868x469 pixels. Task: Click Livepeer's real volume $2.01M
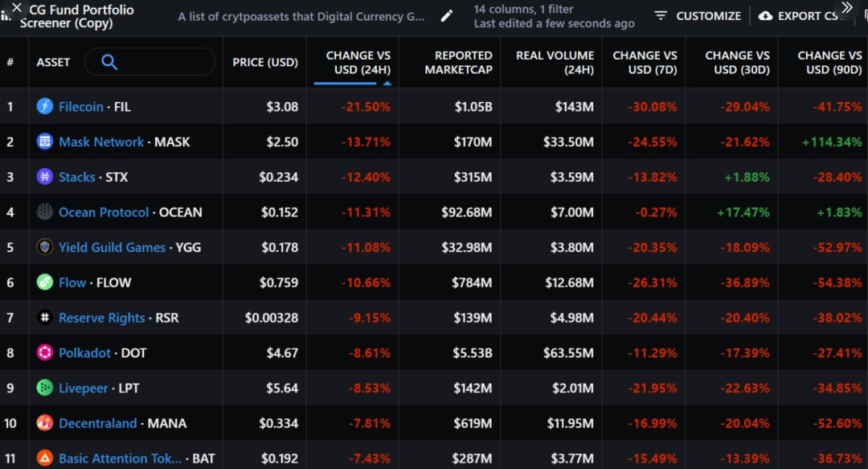coord(572,388)
